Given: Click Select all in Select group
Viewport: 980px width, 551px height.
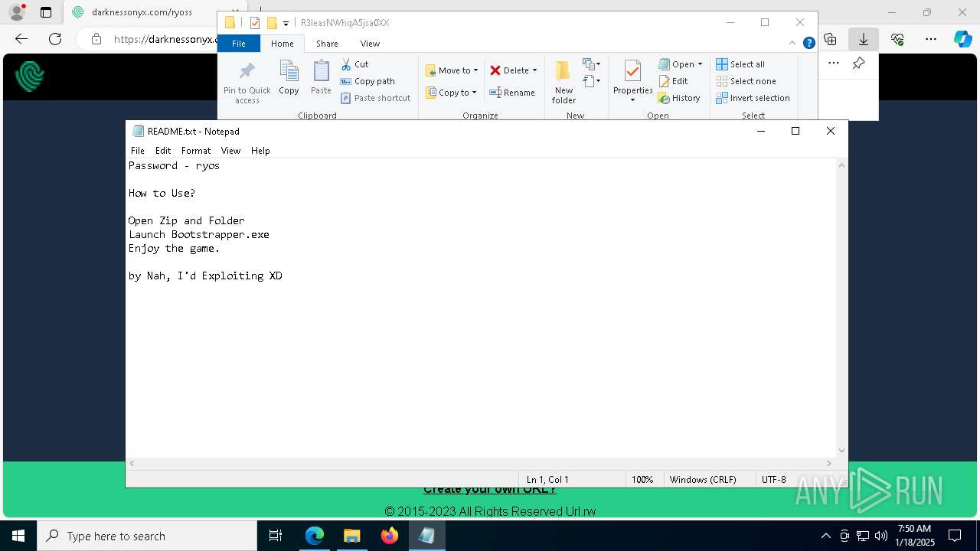Looking at the screenshot, I should click(740, 64).
